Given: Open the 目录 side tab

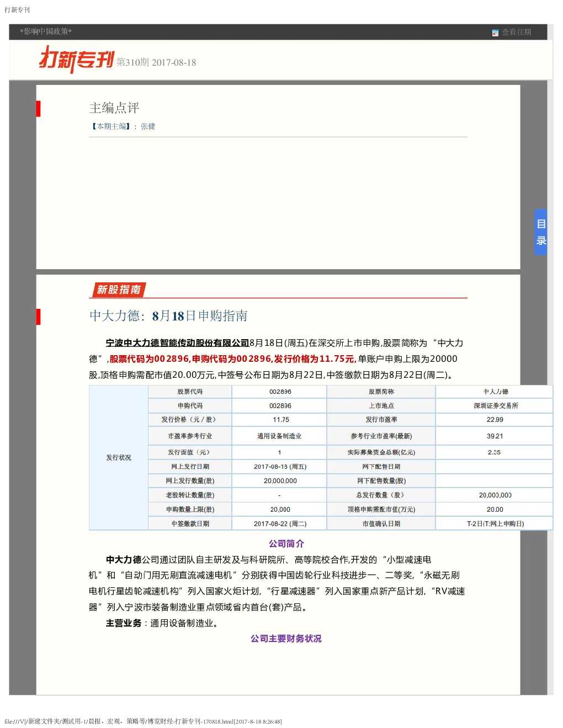Looking at the screenshot, I should (x=541, y=232).
